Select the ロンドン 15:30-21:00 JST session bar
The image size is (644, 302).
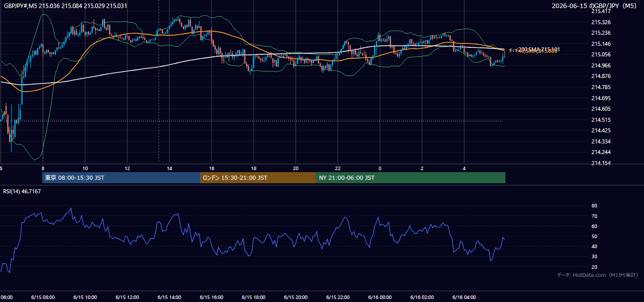click(258, 178)
